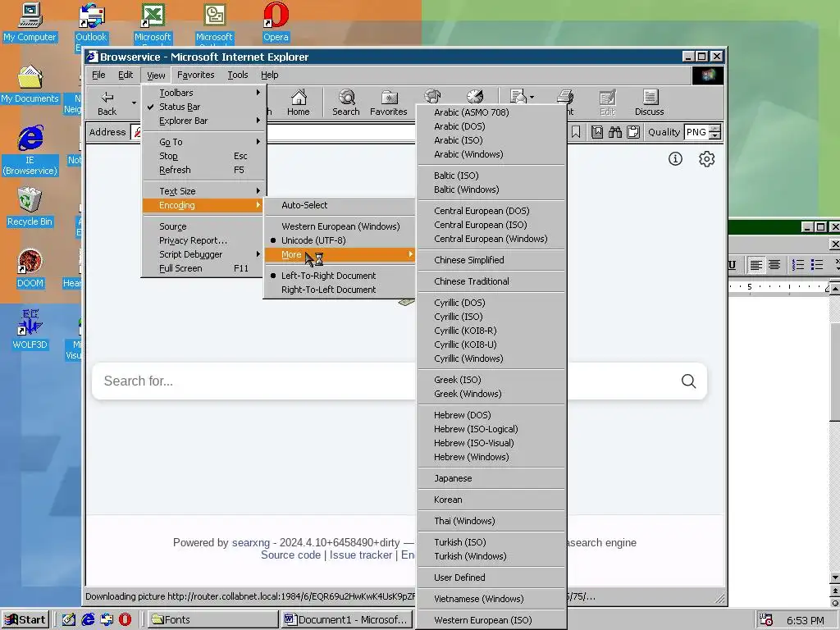Image resolution: width=840 pixels, height=630 pixels.
Task: Open the Favorites toolbar button
Action: coord(388,103)
